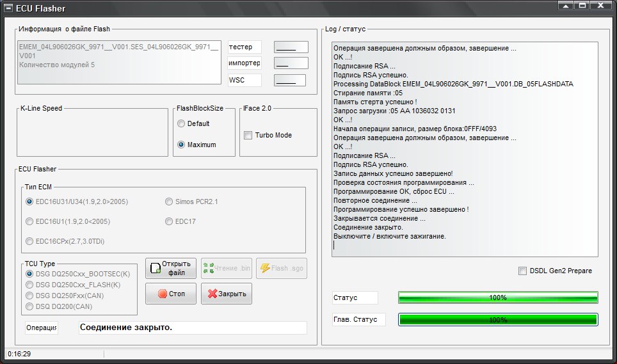The image size is (617, 364).
Task: Click the WSC value field
Action: (x=290, y=80)
